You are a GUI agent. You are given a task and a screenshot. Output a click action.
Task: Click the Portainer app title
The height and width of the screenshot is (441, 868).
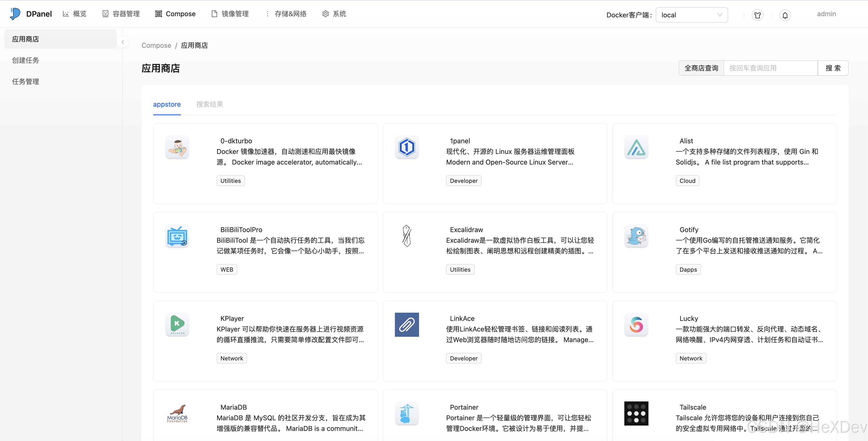(x=464, y=407)
